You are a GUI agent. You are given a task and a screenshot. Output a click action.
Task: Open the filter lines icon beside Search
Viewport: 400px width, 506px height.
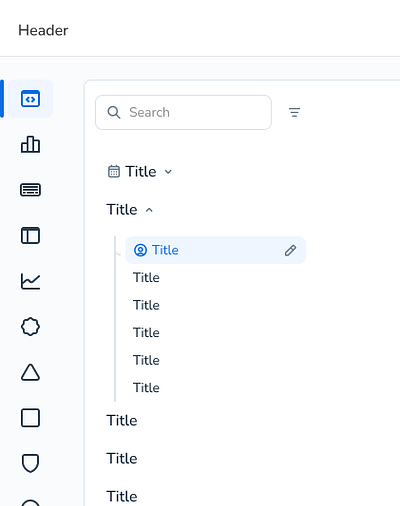coord(294,112)
